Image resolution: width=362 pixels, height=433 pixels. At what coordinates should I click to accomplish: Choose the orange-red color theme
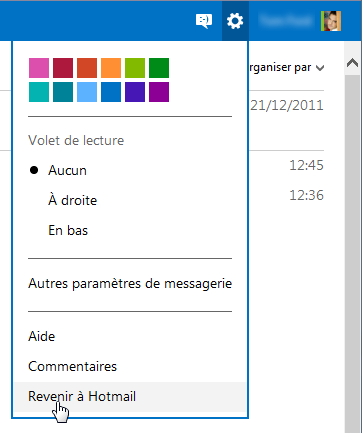tap(87, 68)
